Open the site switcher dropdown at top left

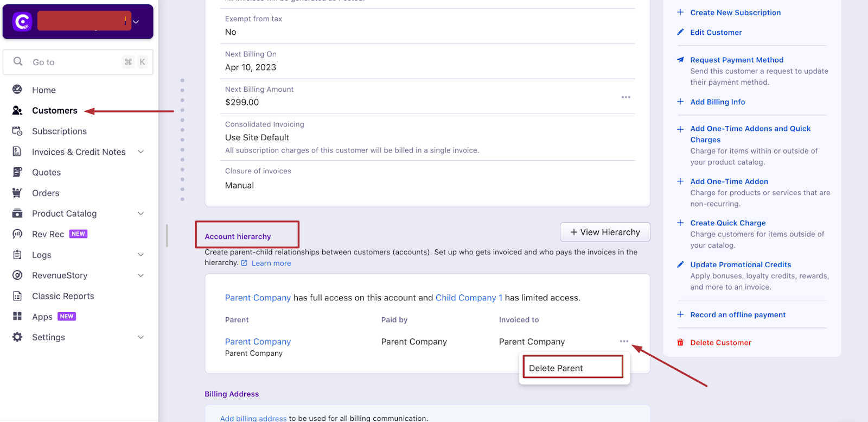[x=136, y=22]
